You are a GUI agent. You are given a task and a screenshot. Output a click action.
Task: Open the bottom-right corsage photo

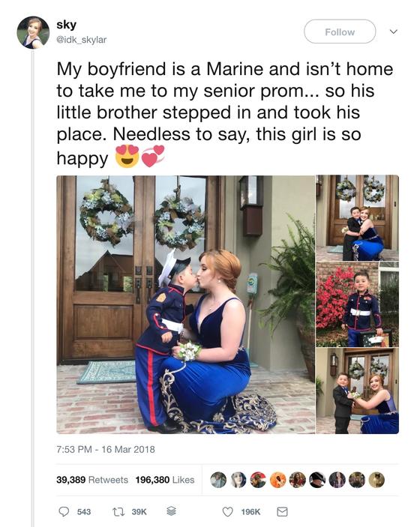tap(358, 391)
